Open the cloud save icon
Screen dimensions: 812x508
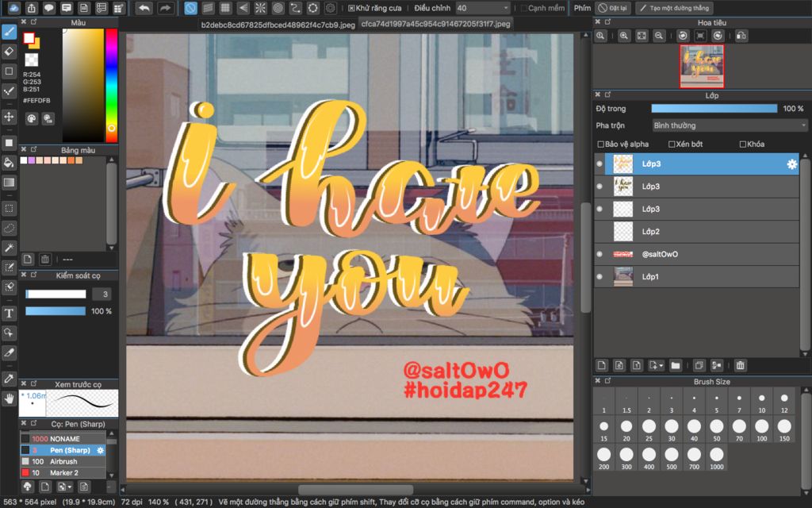[14, 8]
